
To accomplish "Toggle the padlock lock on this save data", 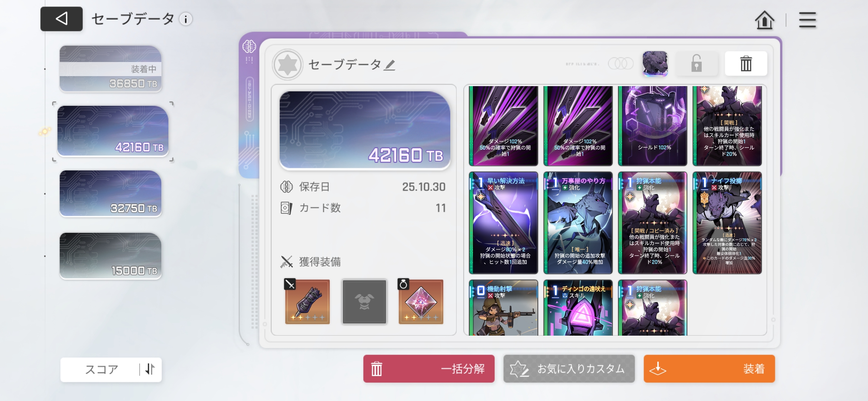I will pos(696,63).
